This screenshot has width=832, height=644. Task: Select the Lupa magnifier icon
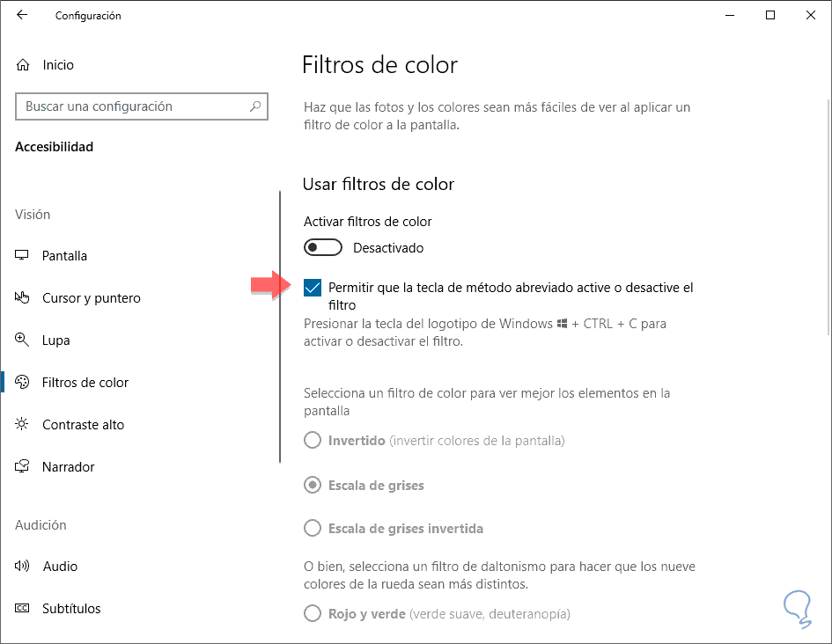click(23, 340)
